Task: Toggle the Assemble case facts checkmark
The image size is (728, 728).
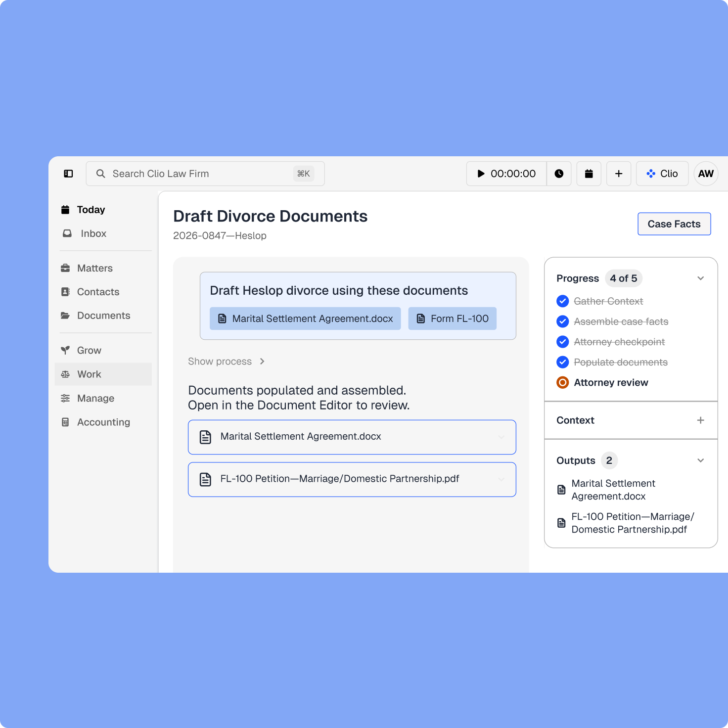Action: coord(562,321)
